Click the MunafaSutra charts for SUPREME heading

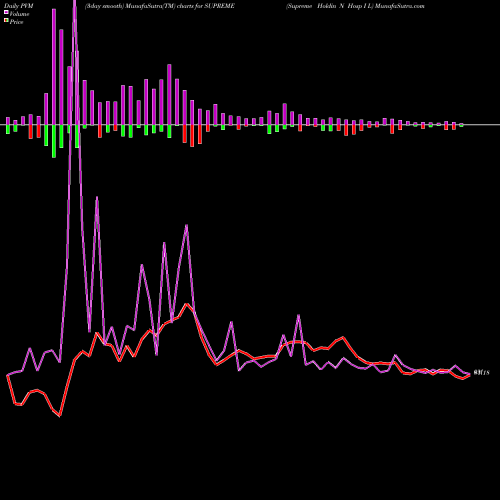point(160,6)
